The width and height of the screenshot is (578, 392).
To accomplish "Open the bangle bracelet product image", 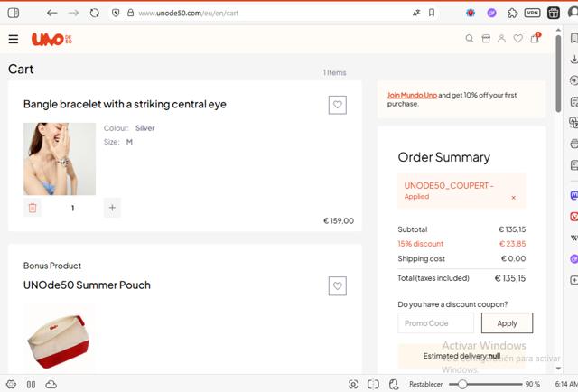I will [60, 159].
